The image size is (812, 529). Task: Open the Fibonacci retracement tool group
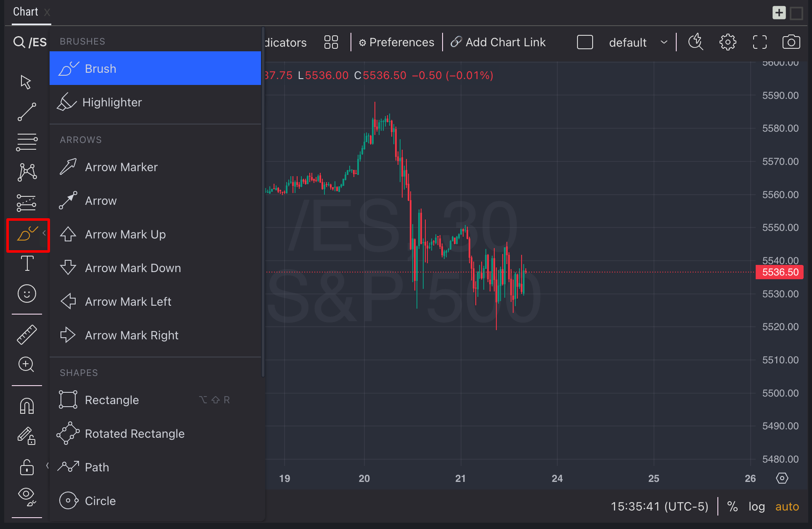click(x=26, y=142)
